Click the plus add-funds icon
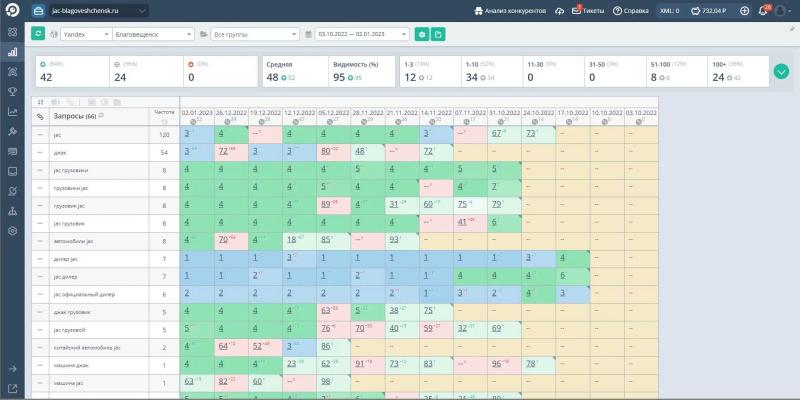 744,11
